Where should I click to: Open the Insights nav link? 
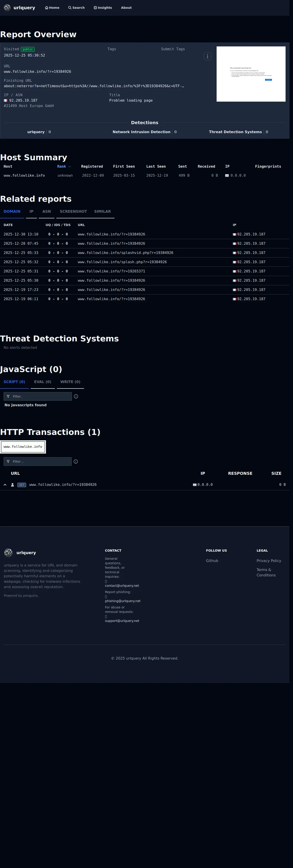pos(103,8)
